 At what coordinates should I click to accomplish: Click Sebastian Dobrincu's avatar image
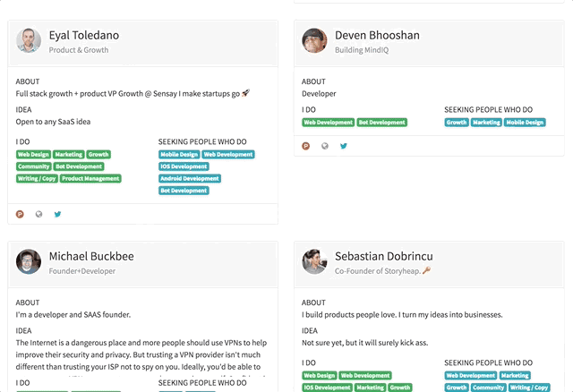pyautogui.click(x=314, y=261)
